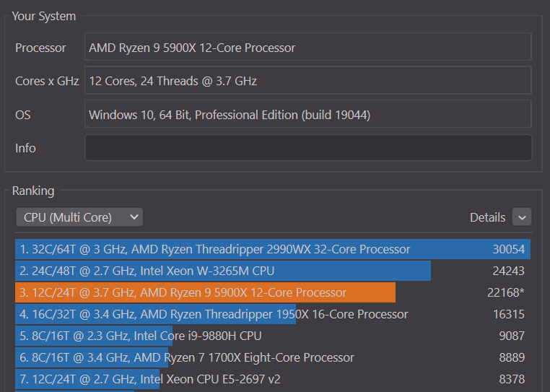The width and height of the screenshot is (550, 392).
Task: Click the Cores x GHz label
Action: [47, 81]
